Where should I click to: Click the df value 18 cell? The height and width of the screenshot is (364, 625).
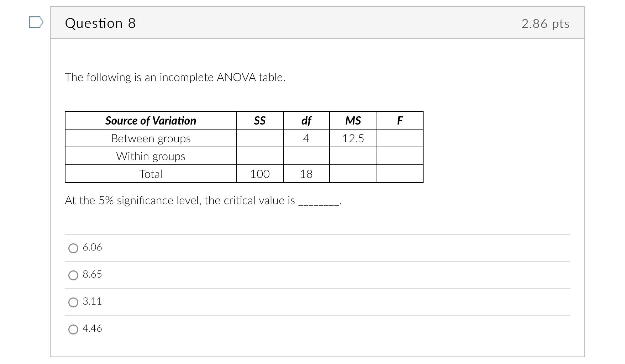pos(306,174)
